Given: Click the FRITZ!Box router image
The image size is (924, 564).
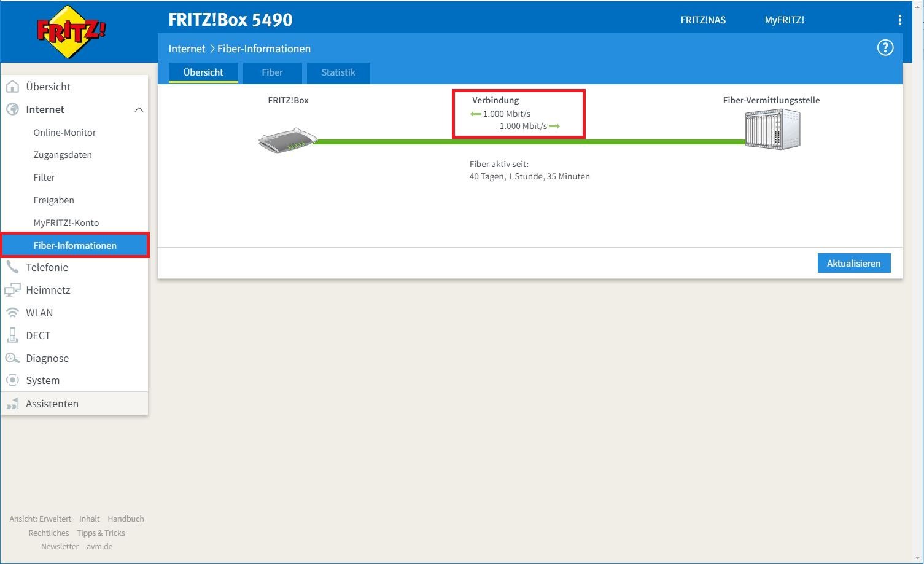Looking at the screenshot, I should click(x=288, y=141).
